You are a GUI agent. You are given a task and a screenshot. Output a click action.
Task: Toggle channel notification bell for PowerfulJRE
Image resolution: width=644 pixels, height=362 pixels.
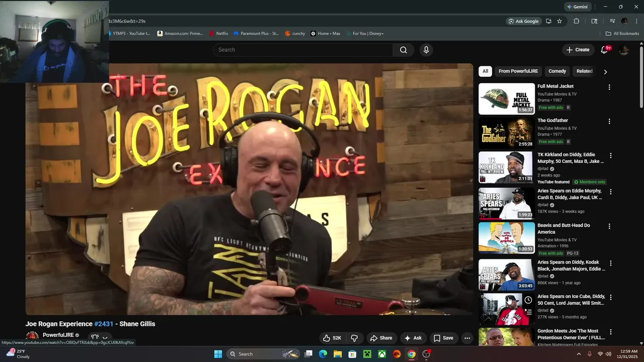click(95, 338)
